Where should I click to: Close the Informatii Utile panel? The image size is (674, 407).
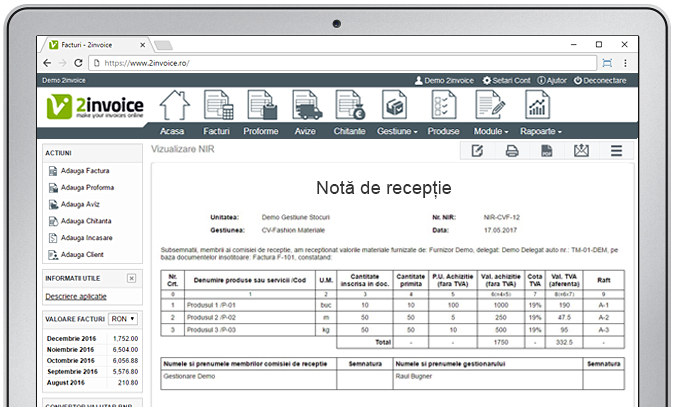click(131, 278)
